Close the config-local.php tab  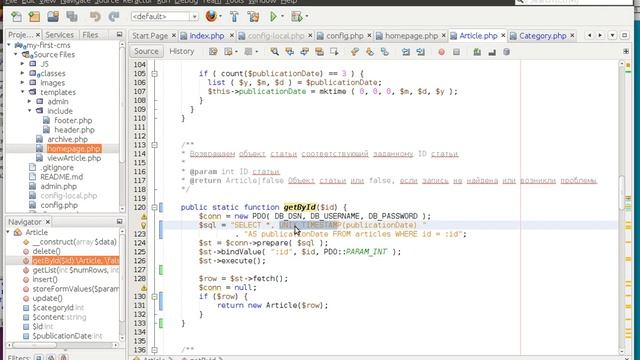pyautogui.click(x=310, y=36)
